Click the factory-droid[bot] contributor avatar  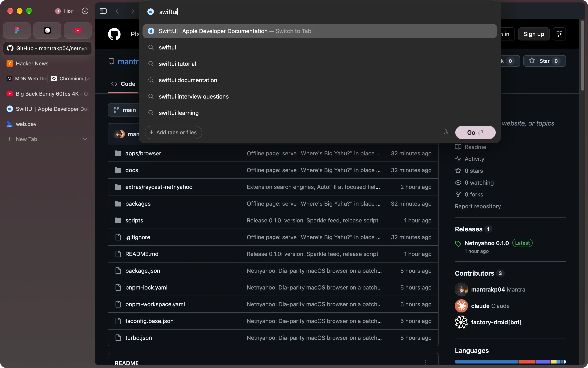[x=461, y=322]
